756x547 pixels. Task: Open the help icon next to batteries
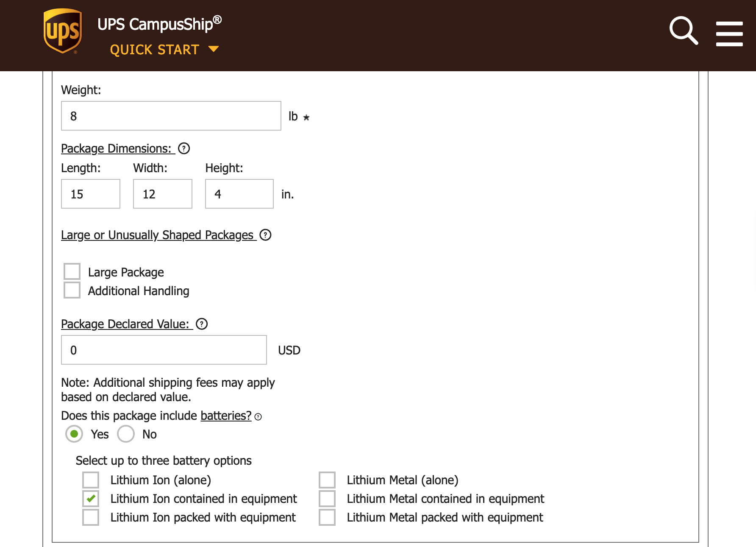(258, 417)
